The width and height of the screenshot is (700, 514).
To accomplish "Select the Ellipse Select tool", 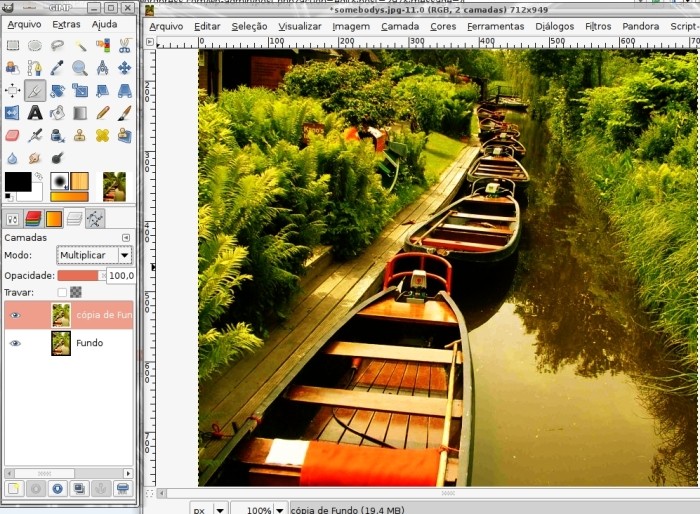I will point(35,46).
